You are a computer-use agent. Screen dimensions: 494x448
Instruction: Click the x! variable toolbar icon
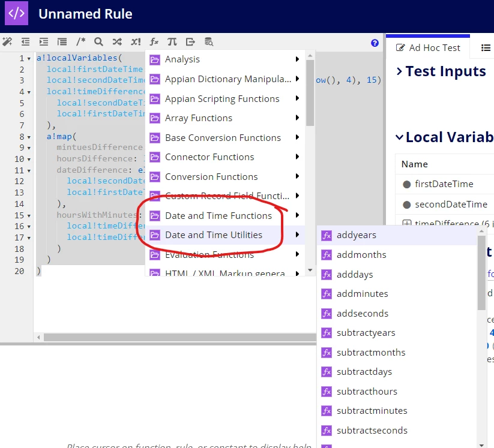pos(136,42)
